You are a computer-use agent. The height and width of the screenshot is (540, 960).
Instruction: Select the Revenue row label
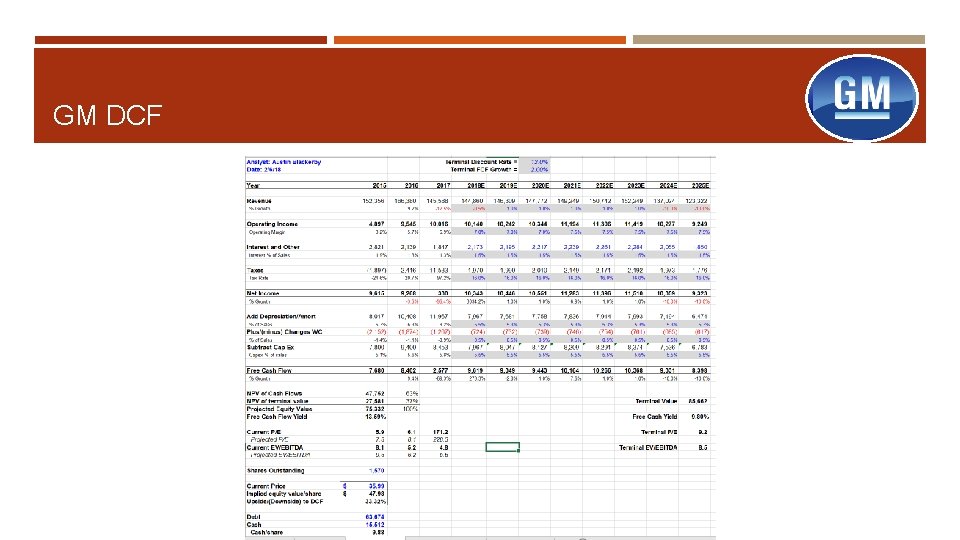pyautogui.click(x=258, y=201)
